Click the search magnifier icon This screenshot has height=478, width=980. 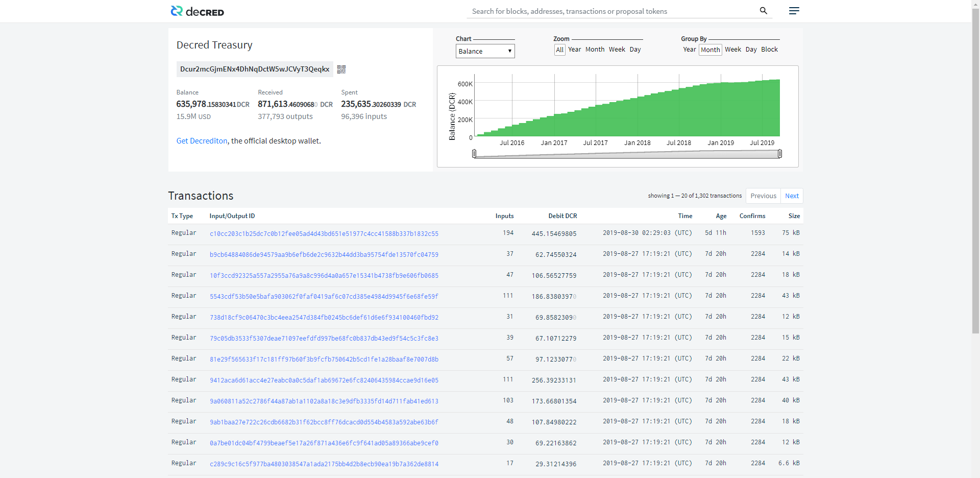pyautogui.click(x=764, y=11)
